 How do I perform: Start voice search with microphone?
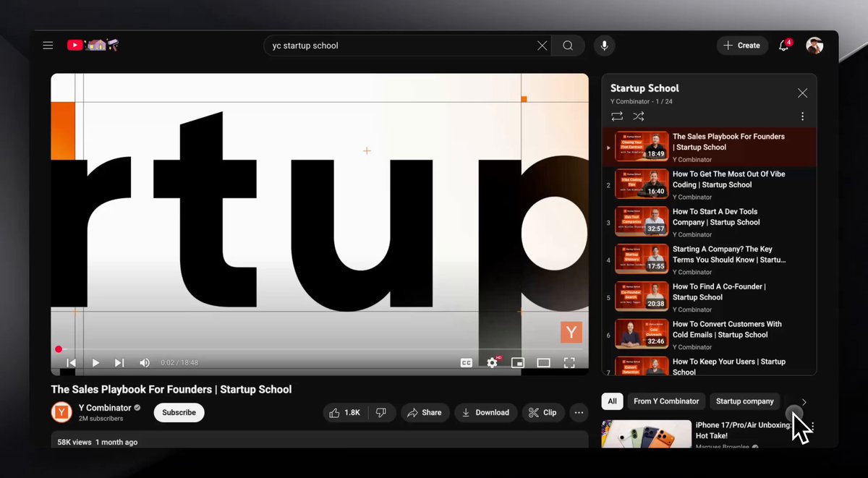pos(605,46)
